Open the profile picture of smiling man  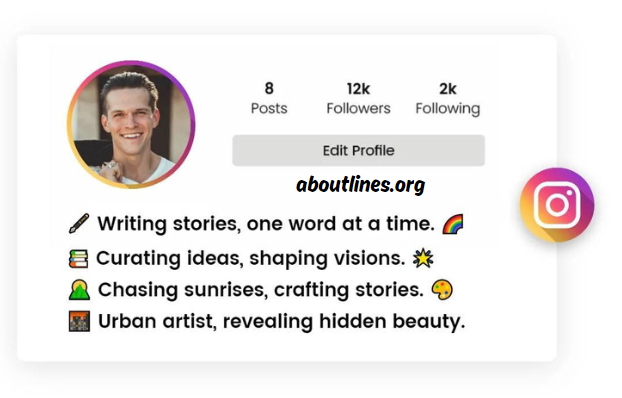click(x=131, y=125)
